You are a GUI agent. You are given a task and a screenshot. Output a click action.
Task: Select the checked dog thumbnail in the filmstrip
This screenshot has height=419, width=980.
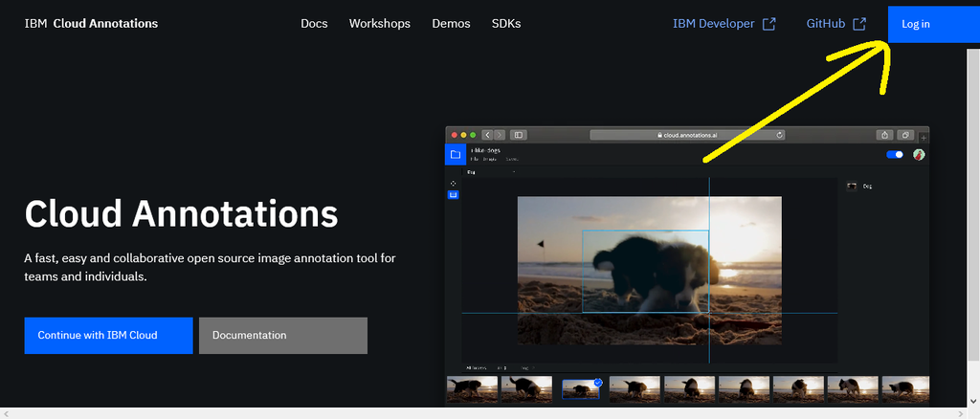(x=582, y=388)
